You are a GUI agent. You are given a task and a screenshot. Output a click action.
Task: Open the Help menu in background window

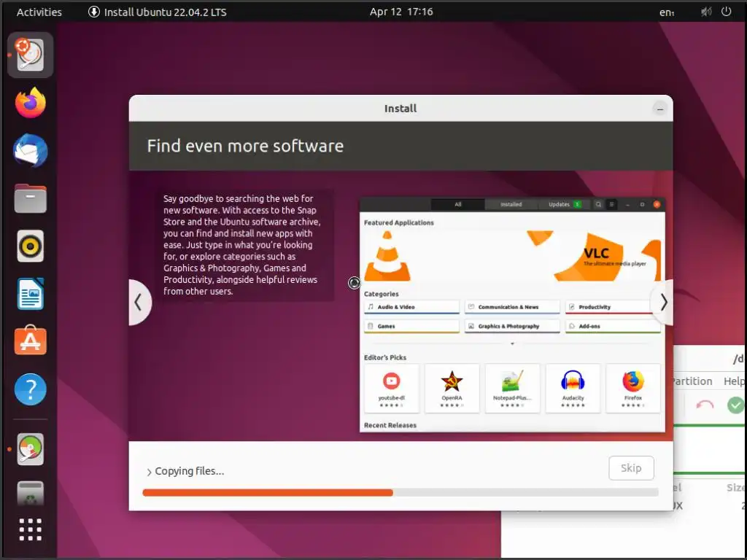(x=734, y=381)
